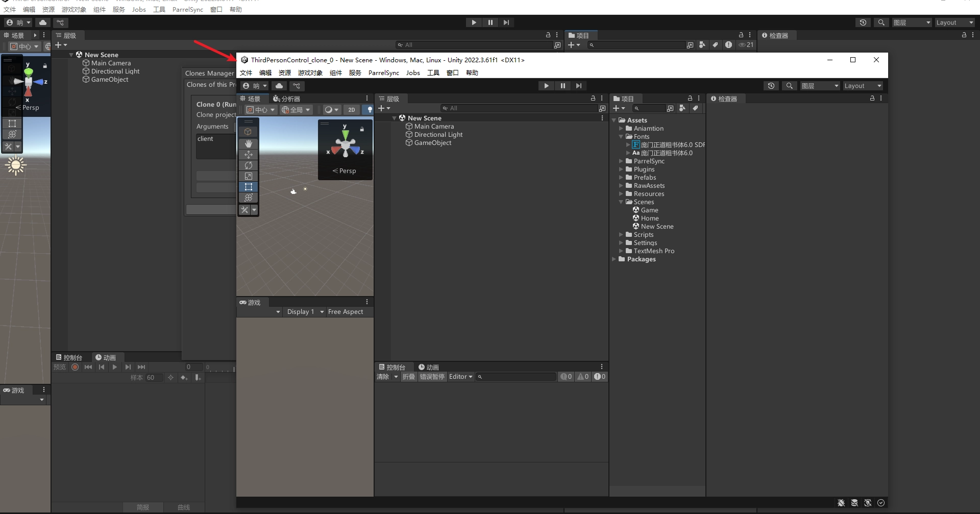Open the create plus button in clone Project panel

[x=619, y=108]
